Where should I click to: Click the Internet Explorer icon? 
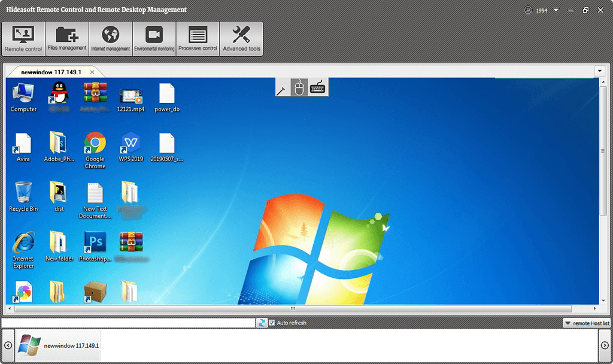point(23,250)
